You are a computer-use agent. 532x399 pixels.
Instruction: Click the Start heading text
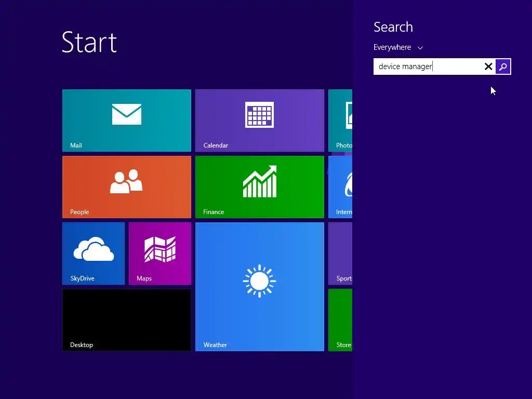[89, 43]
